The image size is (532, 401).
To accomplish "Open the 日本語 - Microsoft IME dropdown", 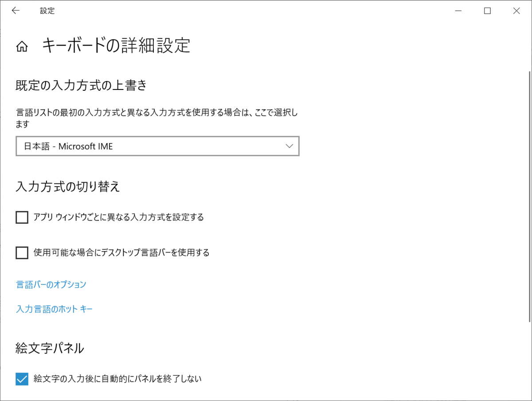I will point(157,146).
